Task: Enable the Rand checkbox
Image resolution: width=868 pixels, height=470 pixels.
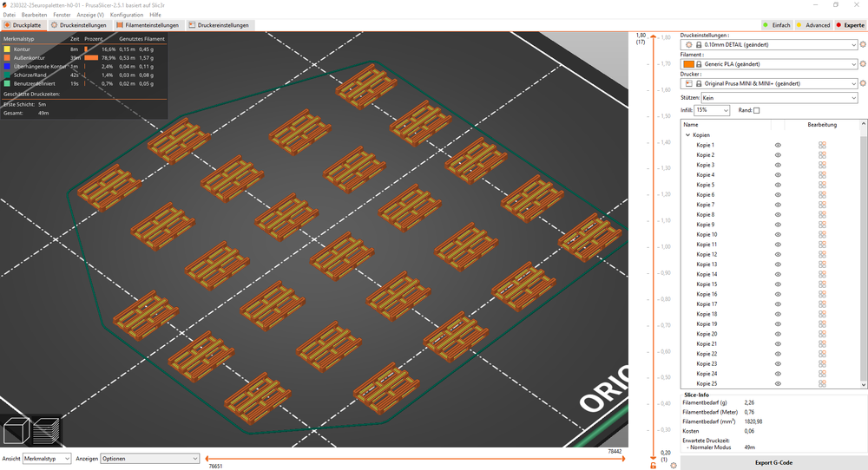Action: (756, 111)
